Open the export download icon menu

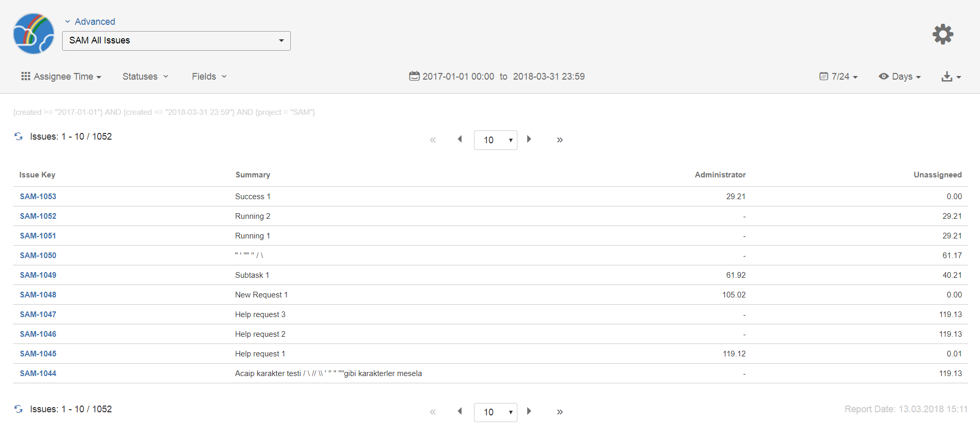point(951,77)
